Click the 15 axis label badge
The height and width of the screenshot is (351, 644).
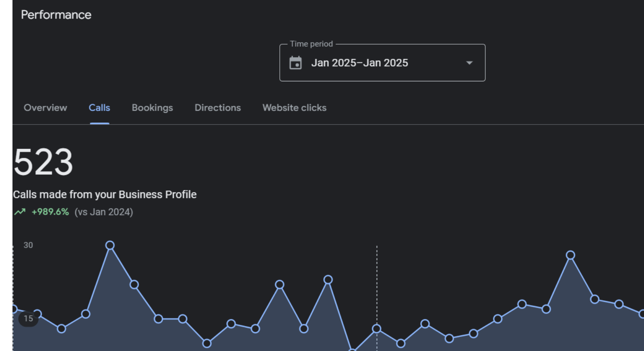click(28, 319)
